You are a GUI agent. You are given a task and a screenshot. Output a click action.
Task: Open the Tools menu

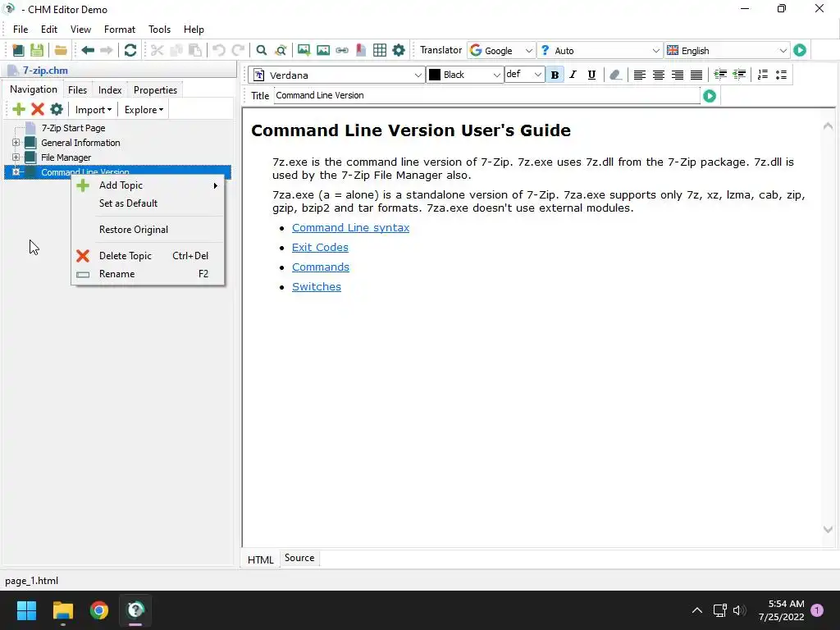click(x=160, y=30)
